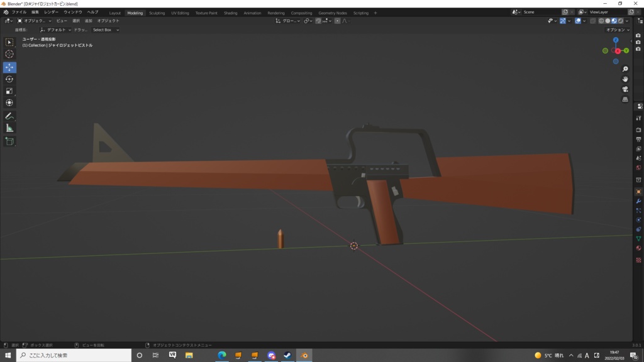Switch to the Sculpting workspace tab
This screenshot has height=362, width=644.
point(157,13)
